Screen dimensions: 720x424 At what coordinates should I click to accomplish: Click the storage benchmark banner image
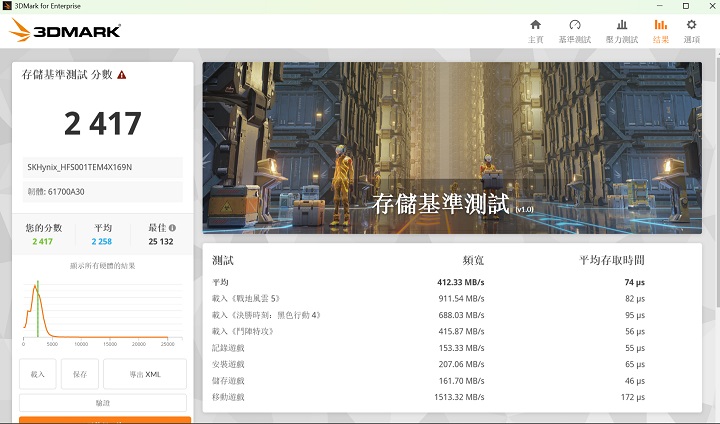452,148
